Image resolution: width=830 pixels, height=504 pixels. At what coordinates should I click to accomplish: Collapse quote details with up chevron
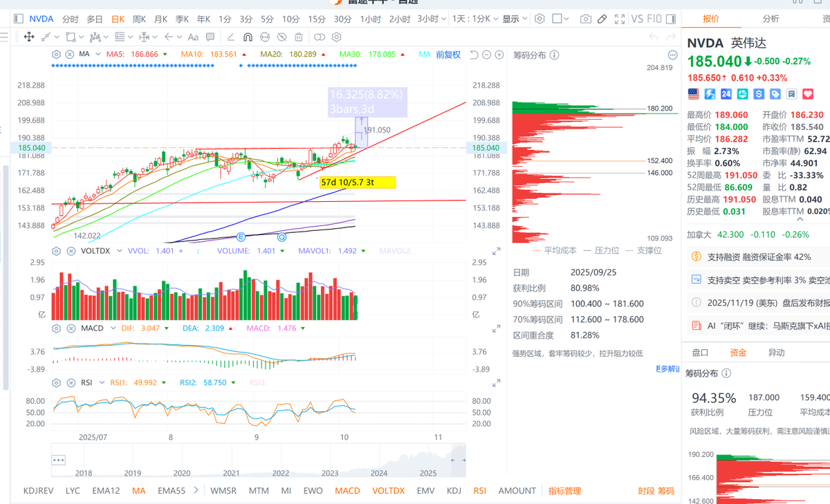point(800,219)
